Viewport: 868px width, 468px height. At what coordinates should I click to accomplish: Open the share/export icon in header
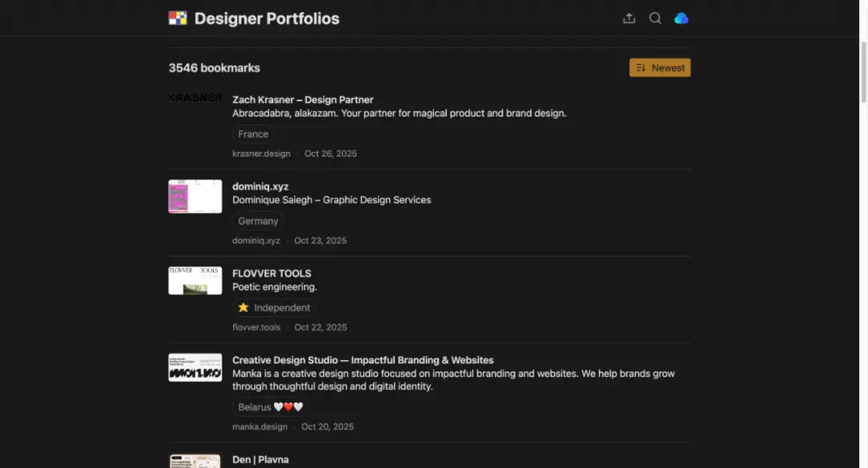(628, 18)
